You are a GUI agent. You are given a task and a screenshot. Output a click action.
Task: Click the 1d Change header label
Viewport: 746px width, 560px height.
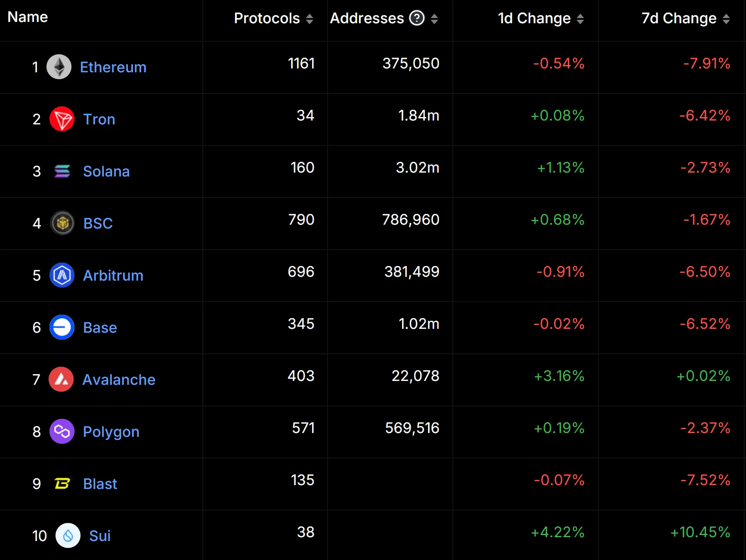click(534, 18)
